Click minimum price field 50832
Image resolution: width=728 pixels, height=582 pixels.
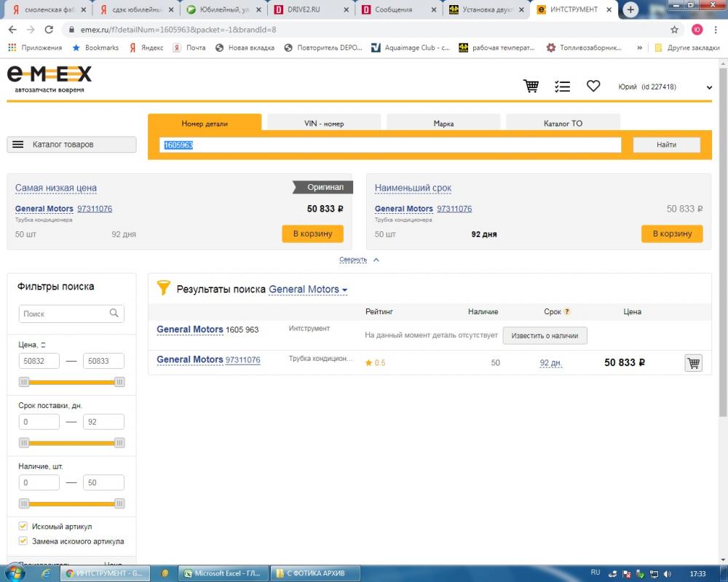coord(39,361)
